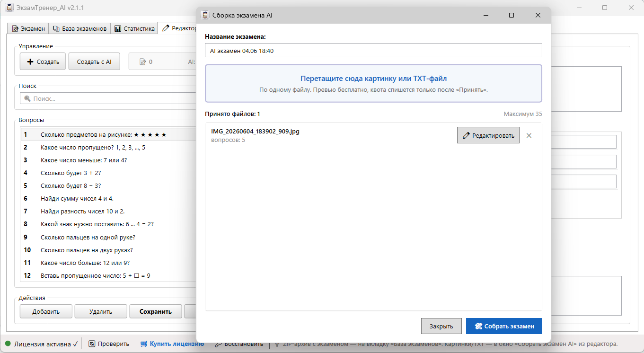
Task: Click the Создать button
Action: pos(43,62)
